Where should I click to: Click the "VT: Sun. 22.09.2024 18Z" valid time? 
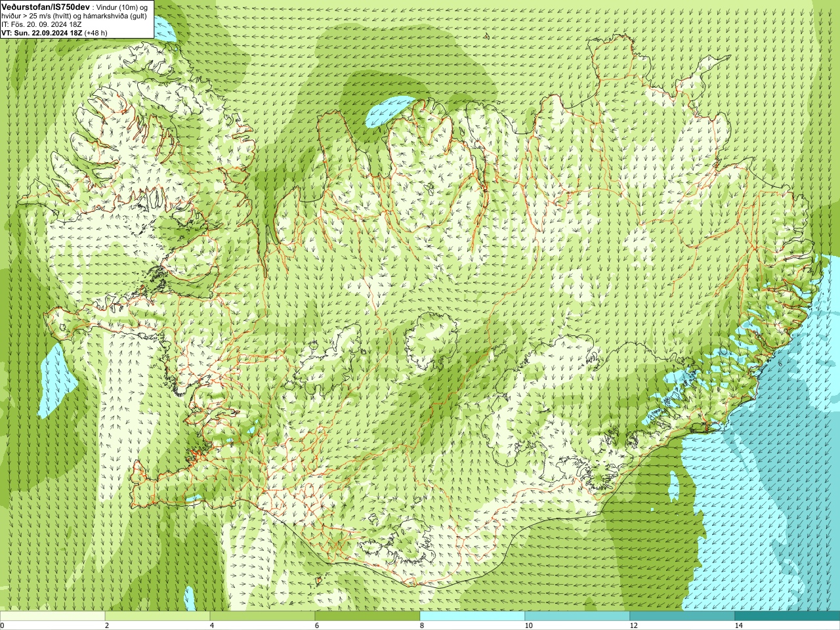coord(41,32)
